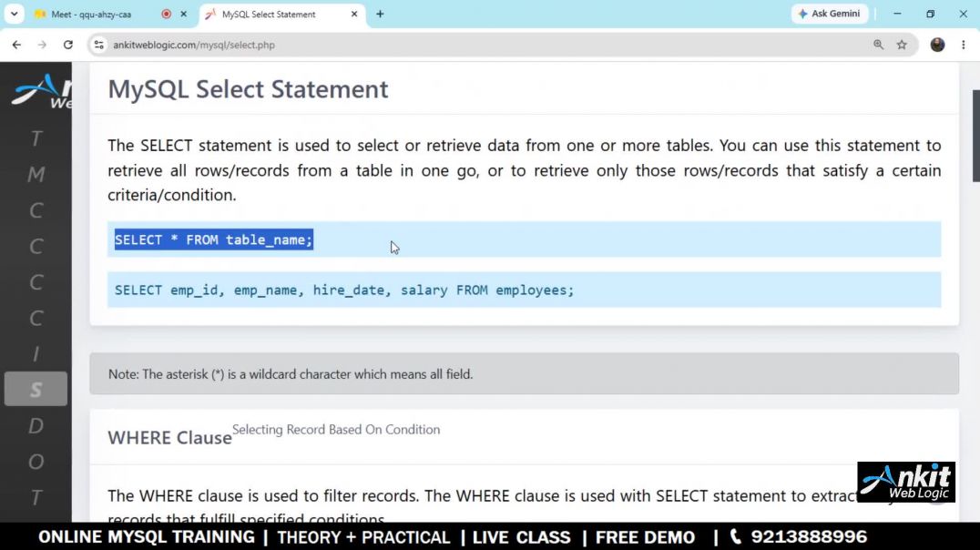Click the ankitweblogic.com address bar URL
The image size is (980, 550).
[x=194, y=45]
